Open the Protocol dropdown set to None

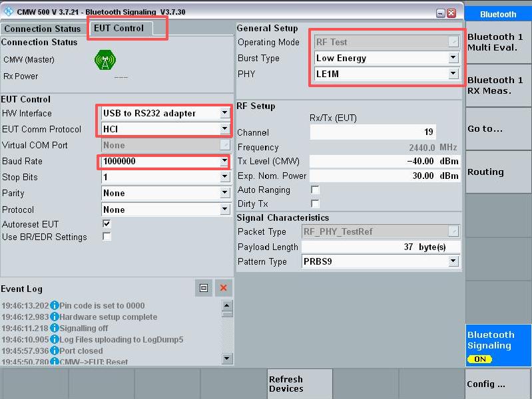tap(224, 209)
